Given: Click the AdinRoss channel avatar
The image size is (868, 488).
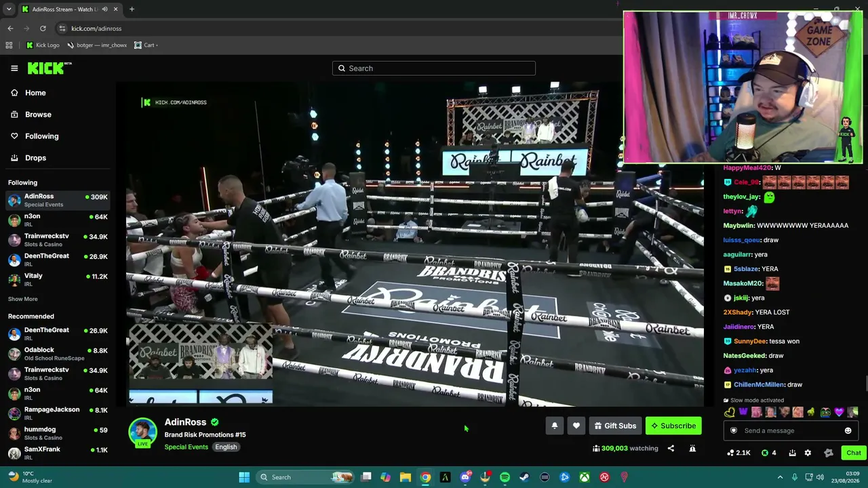Looking at the screenshot, I should [x=142, y=432].
